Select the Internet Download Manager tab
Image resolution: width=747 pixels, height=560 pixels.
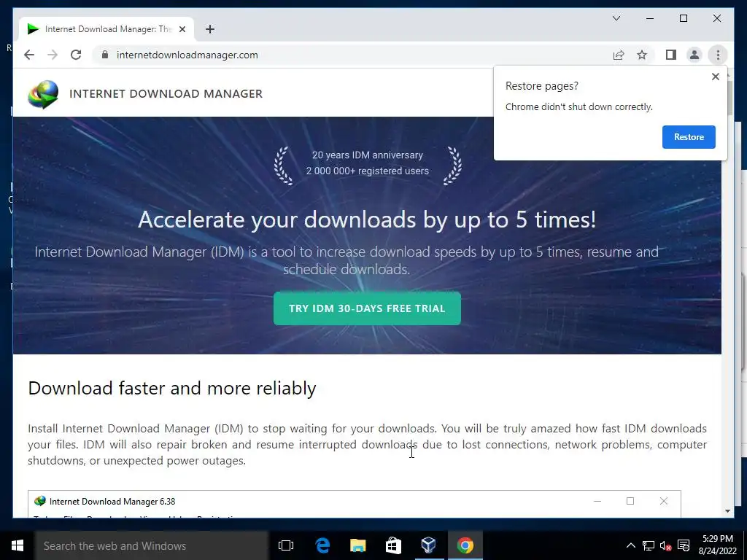tap(106, 29)
